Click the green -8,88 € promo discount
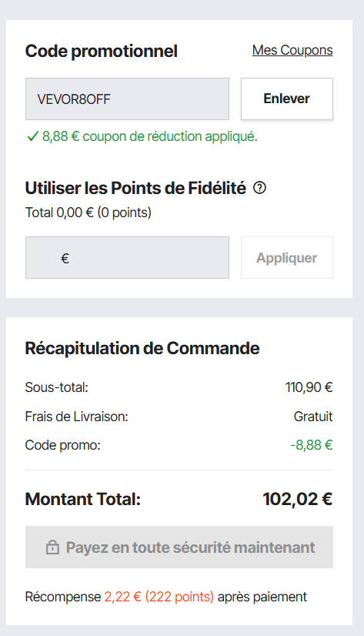This screenshot has width=364, height=636. [x=312, y=445]
